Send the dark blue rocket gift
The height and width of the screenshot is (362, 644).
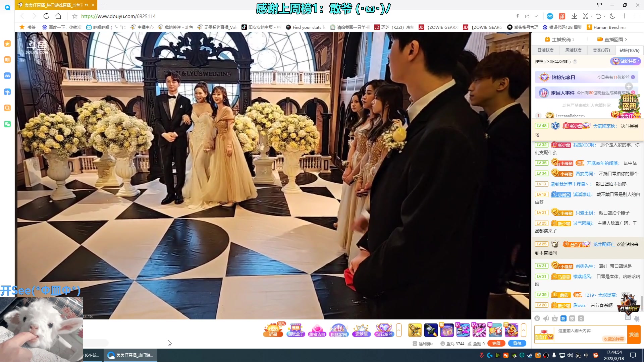(x=431, y=330)
